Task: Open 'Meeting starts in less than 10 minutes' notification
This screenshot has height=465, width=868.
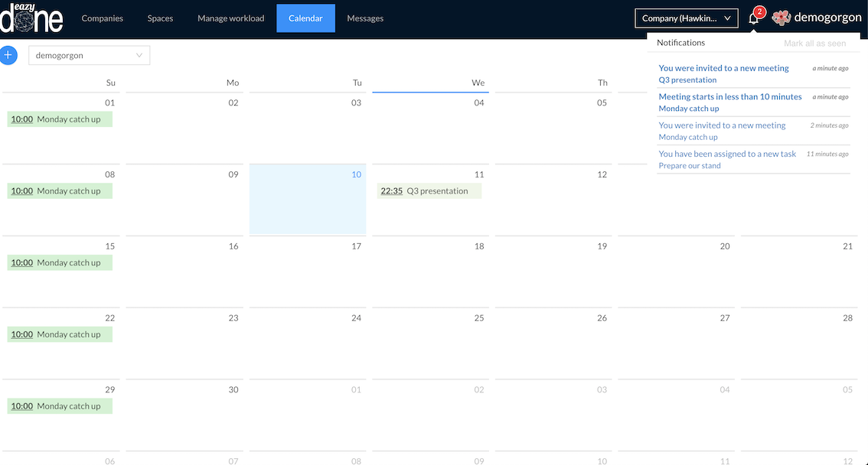Action: pos(753,102)
